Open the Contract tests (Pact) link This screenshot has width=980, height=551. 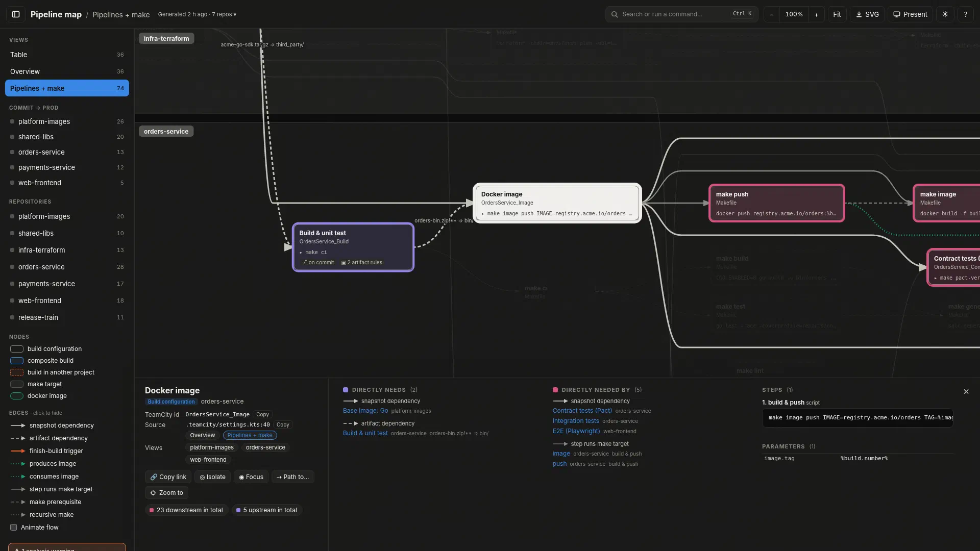[x=582, y=411]
